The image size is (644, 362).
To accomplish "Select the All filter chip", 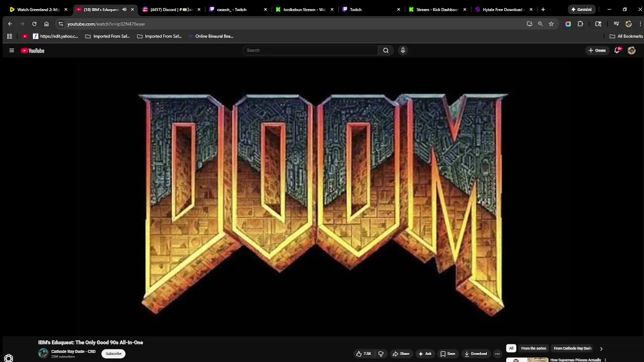I will (x=511, y=348).
